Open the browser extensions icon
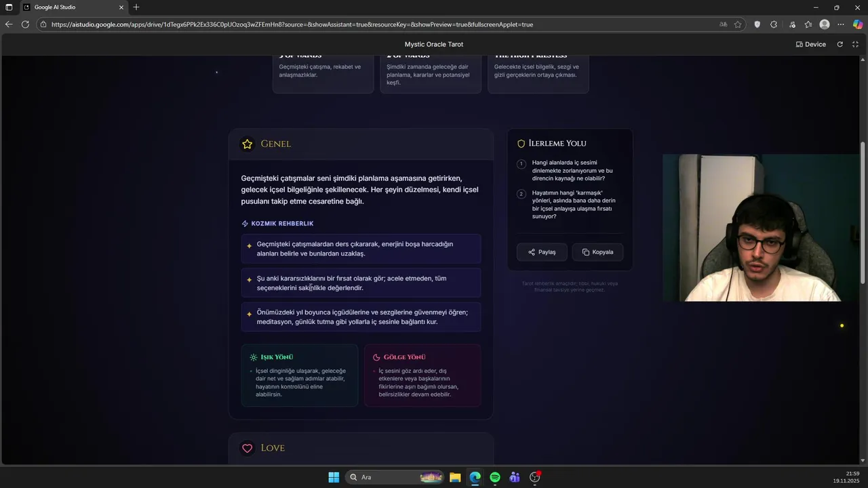This screenshot has width=868, height=488. [774, 24]
